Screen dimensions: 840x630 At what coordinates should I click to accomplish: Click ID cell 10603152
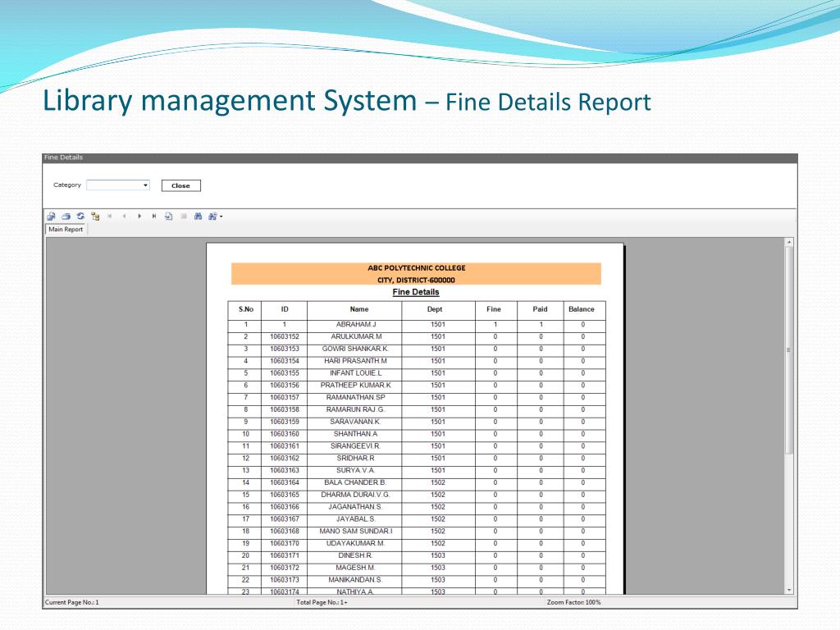285,337
